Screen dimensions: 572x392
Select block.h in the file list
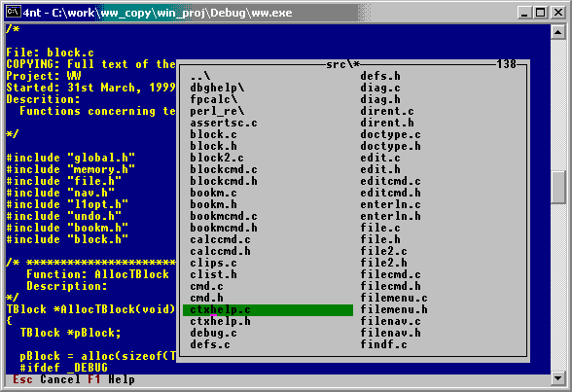[x=213, y=146]
